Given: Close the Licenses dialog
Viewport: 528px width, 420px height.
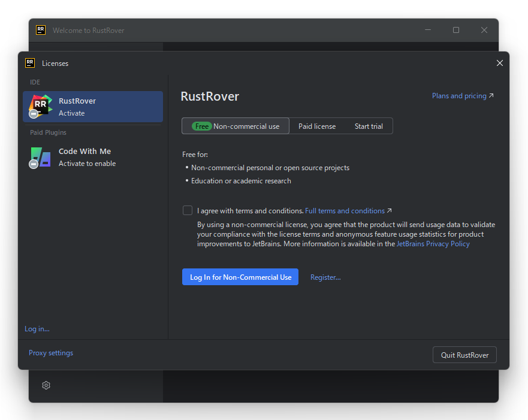Looking at the screenshot, I should tap(500, 63).
